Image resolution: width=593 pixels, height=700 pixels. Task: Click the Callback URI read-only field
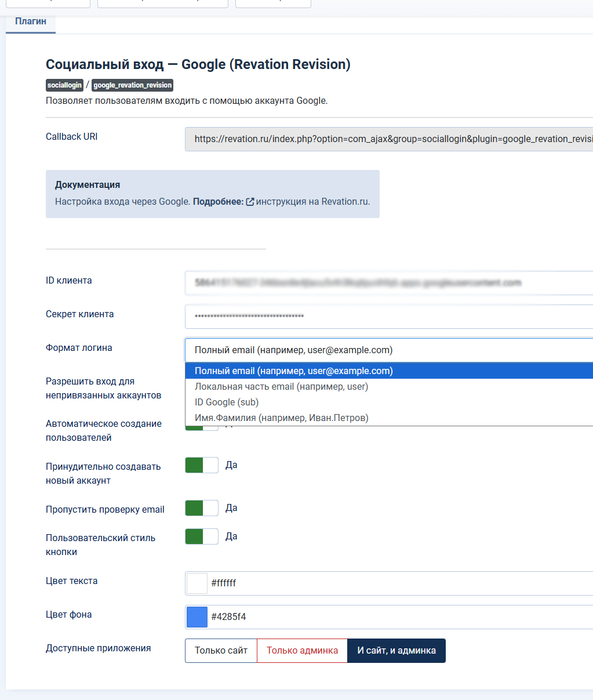click(388, 139)
